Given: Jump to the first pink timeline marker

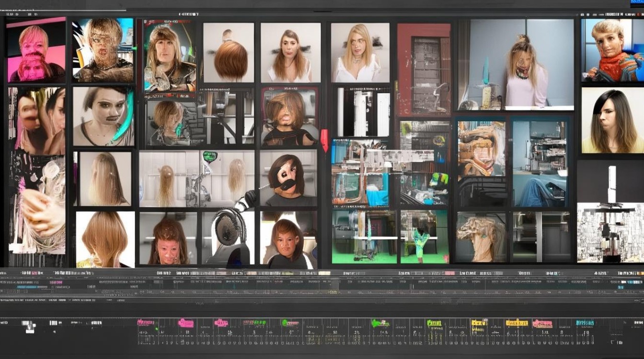Looking at the screenshot, I should pos(147,323).
